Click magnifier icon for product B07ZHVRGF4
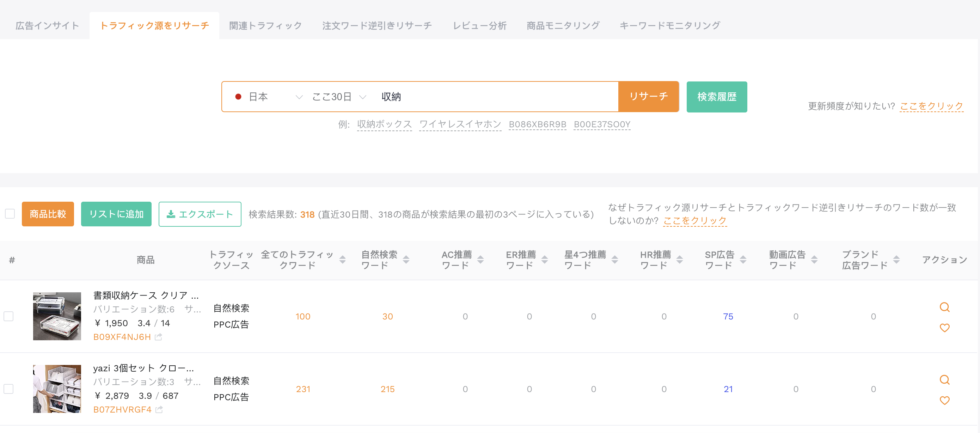Viewport: 980px width, 433px height. (x=944, y=379)
